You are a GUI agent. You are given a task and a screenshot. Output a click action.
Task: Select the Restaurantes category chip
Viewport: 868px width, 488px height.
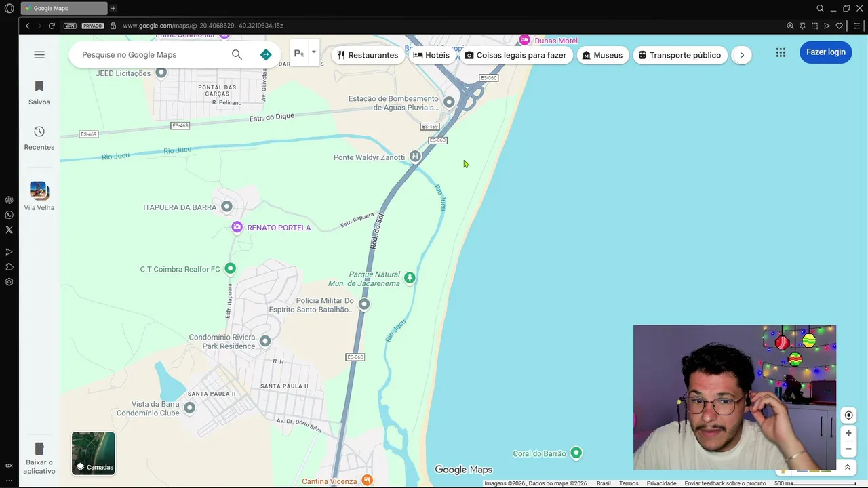coord(368,55)
